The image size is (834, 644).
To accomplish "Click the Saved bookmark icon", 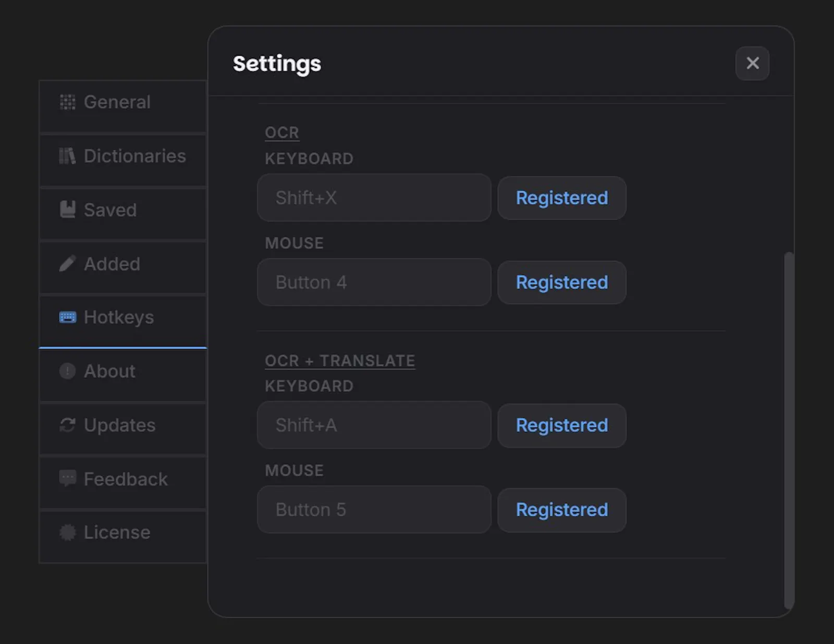I will tap(67, 209).
